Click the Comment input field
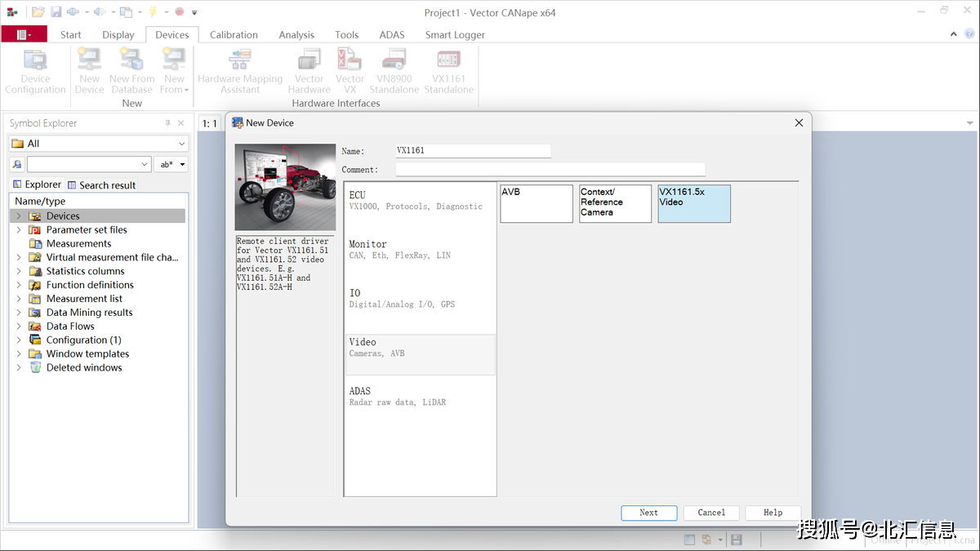The width and height of the screenshot is (980, 551). pyautogui.click(x=550, y=170)
